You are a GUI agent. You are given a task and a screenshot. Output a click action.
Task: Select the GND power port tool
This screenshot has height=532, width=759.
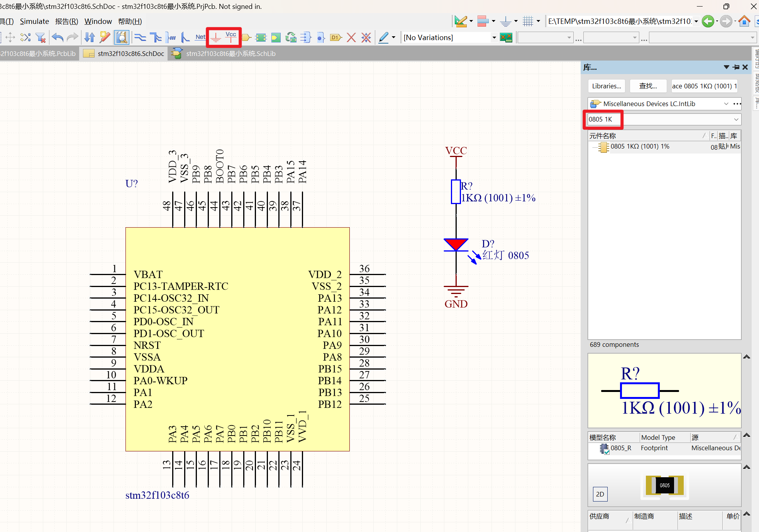click(215, 38)
